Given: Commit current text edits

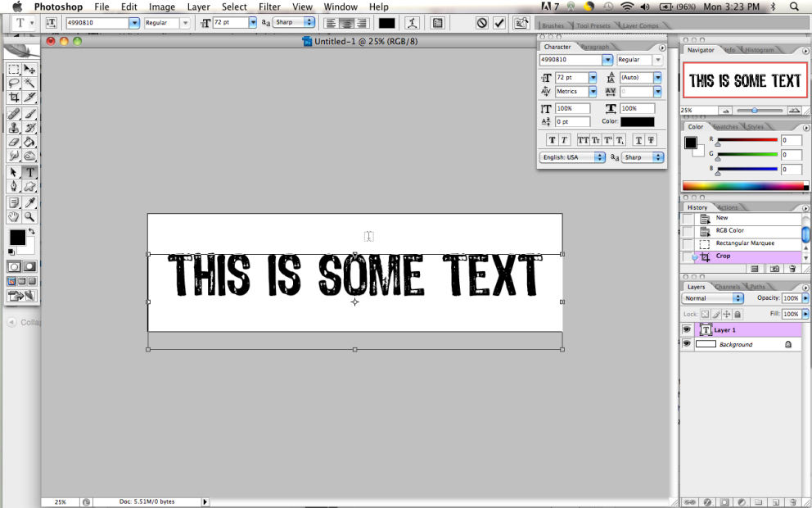Looking at the screenshot, I should [499, 23].
